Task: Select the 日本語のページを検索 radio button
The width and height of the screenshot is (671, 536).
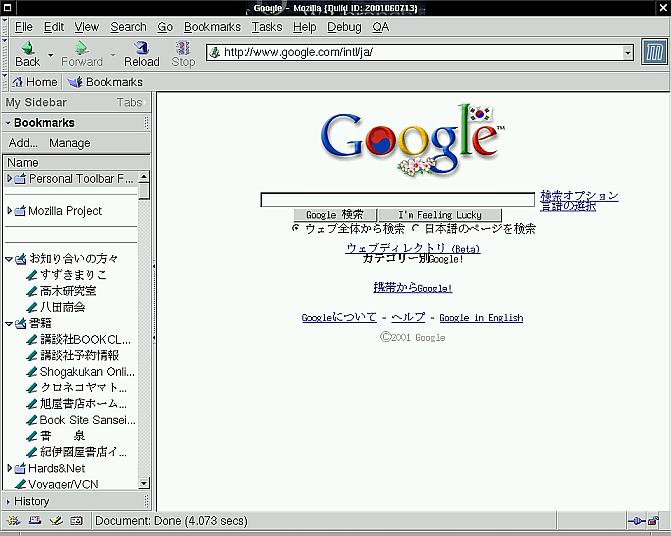Action: (x=415, y=228)
